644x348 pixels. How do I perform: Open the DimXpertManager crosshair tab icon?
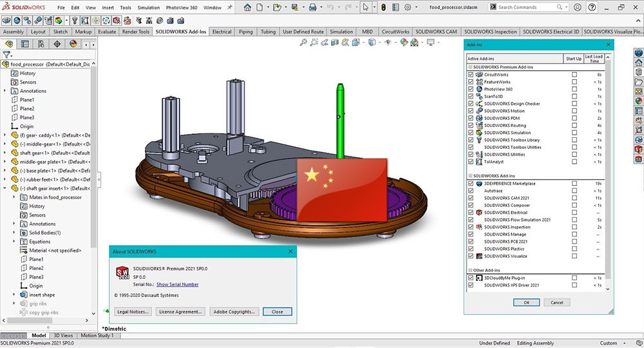[x=57, y=44]
